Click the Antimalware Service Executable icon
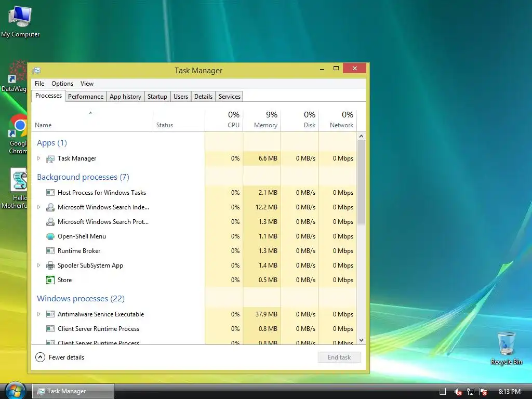This screenshot has height=399, width=532. [50, 314]
